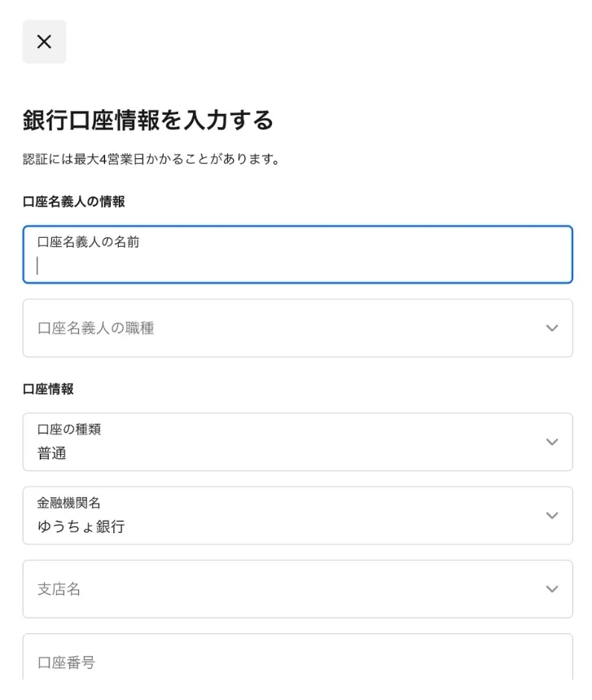The image size is (592, 700).
Task: Click the 口座の種類 field label
Action: coord(69,429)
